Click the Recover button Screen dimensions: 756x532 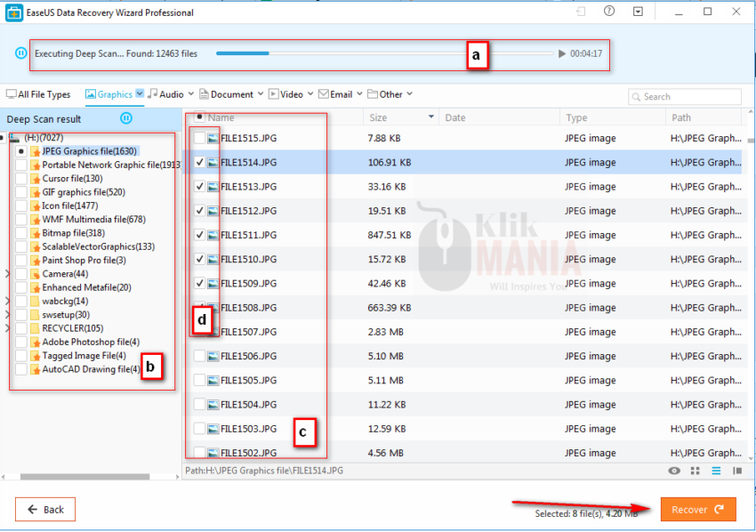(x=698, y=509)
